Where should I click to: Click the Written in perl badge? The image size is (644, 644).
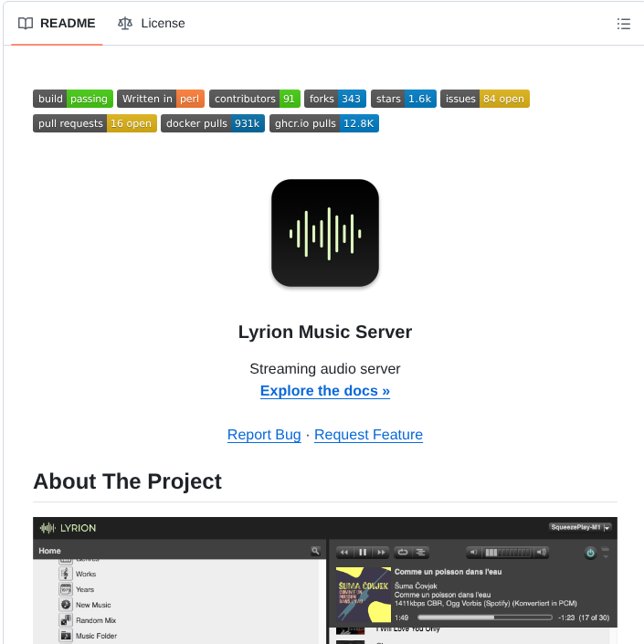click(x=161, y=99)
